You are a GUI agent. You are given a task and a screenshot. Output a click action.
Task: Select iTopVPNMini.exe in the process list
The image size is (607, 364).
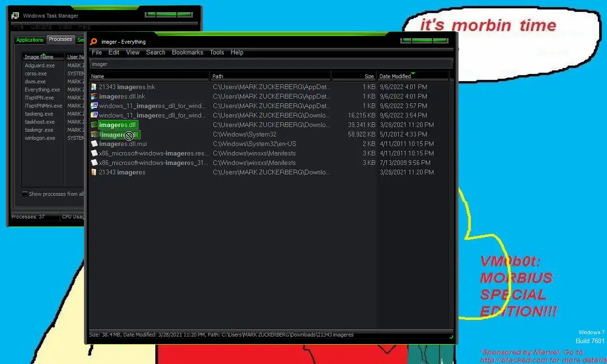[44, 106]
